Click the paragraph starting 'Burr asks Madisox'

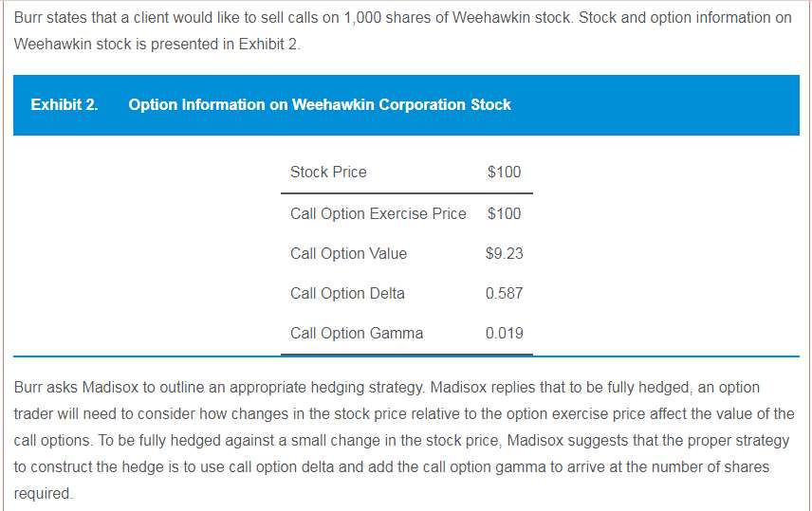(x=404, y=440)
